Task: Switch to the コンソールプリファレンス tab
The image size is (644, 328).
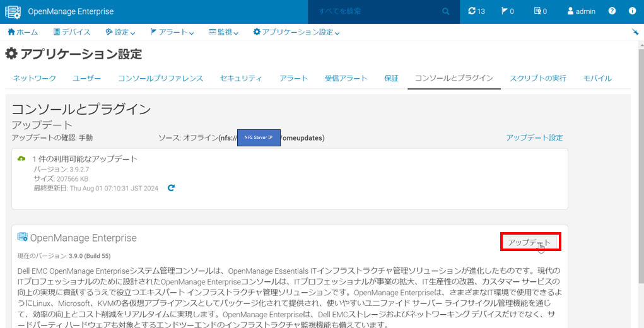Action: tap(161, 78)
